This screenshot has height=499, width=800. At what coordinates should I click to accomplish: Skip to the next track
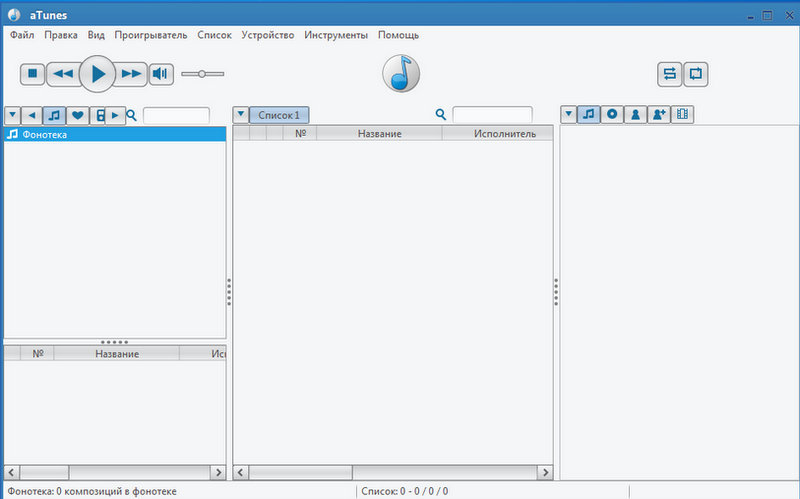(x=131, y=74)
